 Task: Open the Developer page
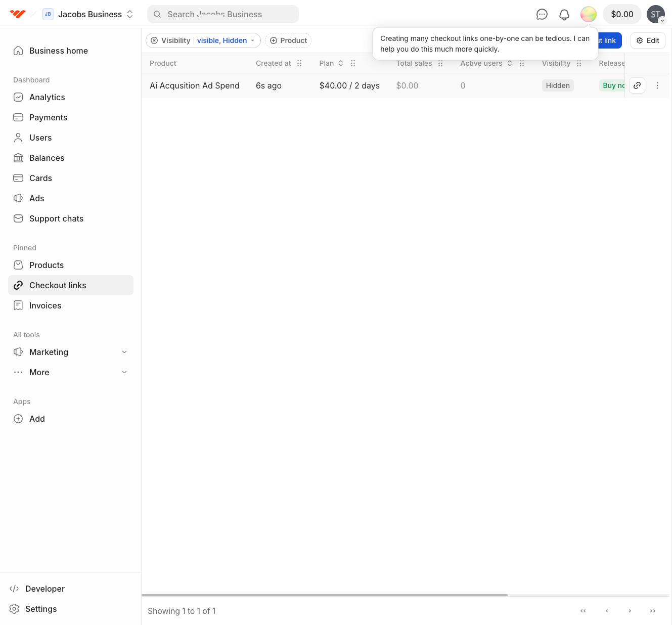pos(71,589)
